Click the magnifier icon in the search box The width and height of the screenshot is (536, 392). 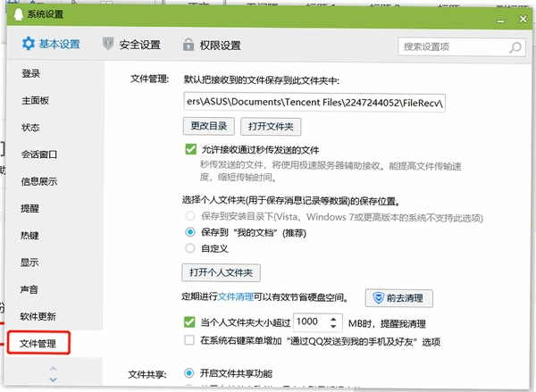(x=515, y=47)
